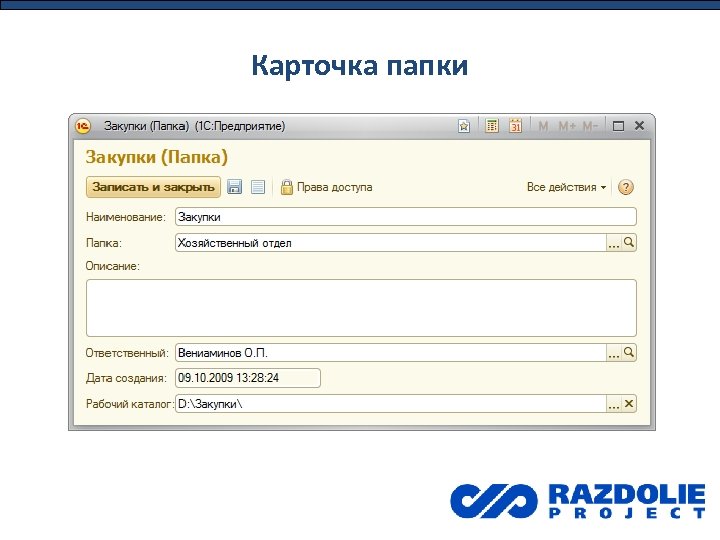Select responsible person via ellipsis button
720x540 pixels.
(614, 353)
